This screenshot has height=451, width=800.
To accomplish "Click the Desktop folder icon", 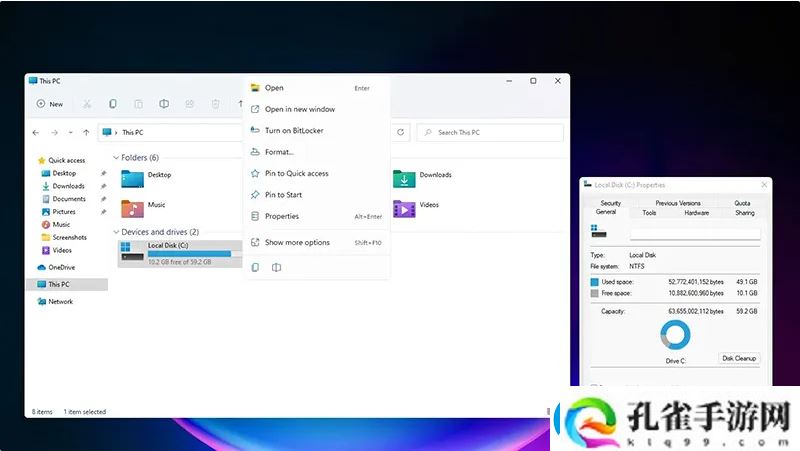I will pos(133,179).
